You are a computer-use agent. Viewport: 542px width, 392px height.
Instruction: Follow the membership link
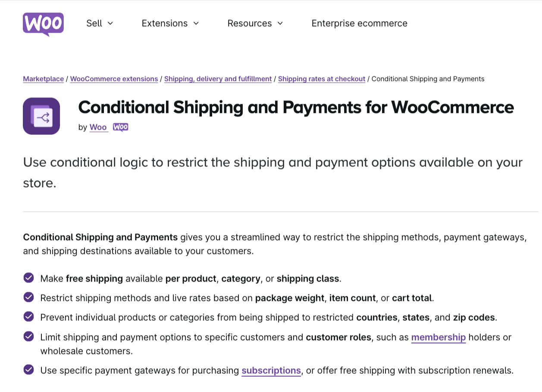(439, 337)
